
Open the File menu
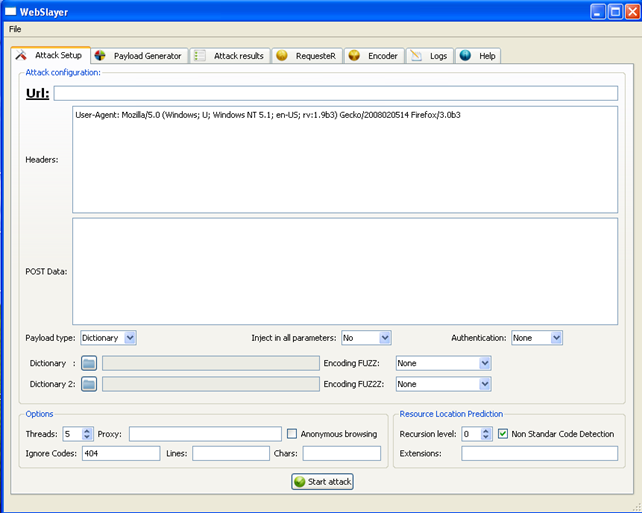[15, 29]
